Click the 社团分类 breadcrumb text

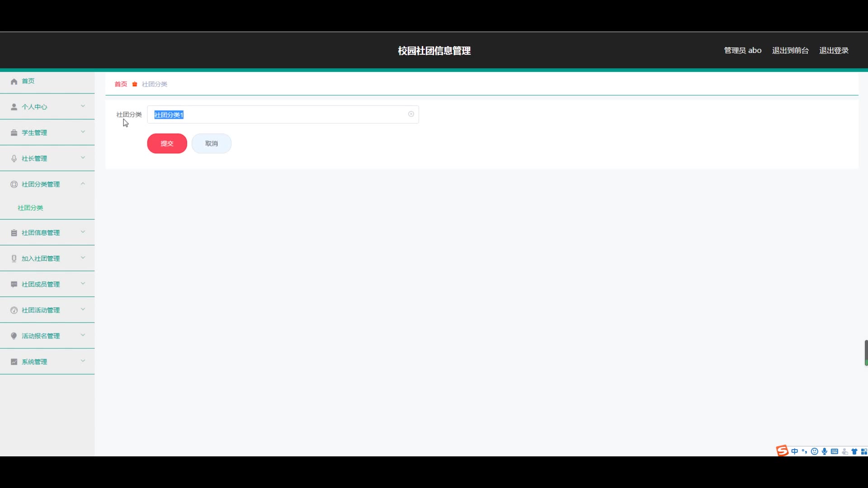pyautogui.click(x=155, y=84)
